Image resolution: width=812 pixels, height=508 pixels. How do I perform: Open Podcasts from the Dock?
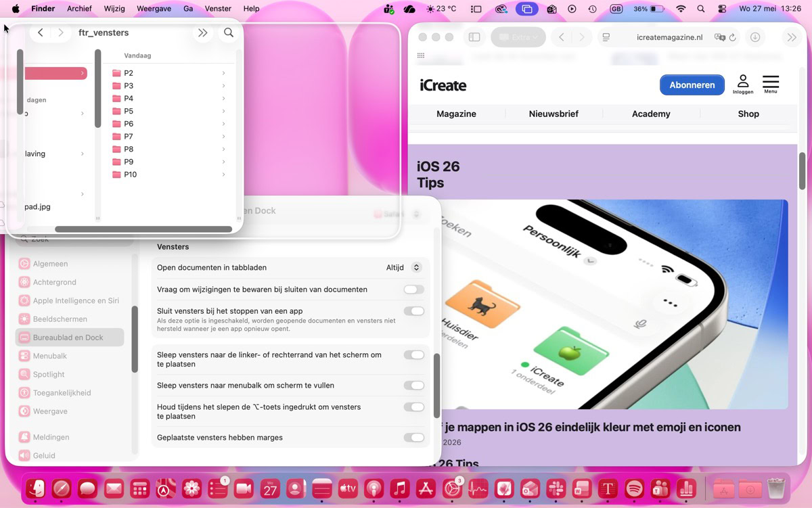[374, 488]
